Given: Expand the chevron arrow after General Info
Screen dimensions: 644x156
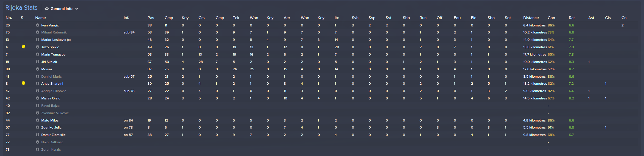Looking at the screenshot, I should click(77, 9).
